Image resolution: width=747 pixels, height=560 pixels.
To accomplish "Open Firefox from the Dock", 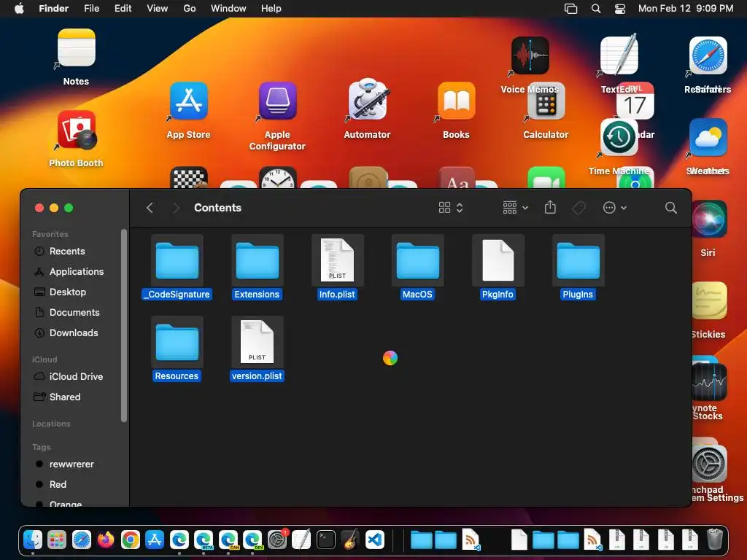I will (106, 540).
